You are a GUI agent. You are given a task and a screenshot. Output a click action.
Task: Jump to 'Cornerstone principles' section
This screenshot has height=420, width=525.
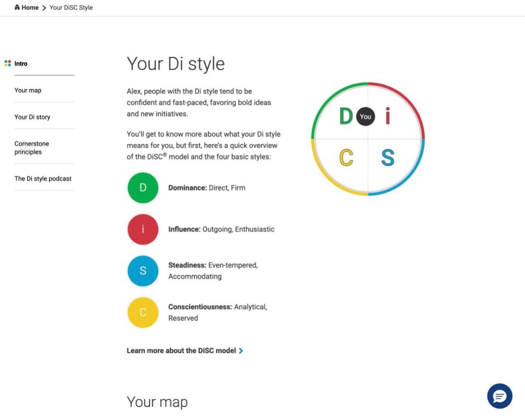pos(32,148)
